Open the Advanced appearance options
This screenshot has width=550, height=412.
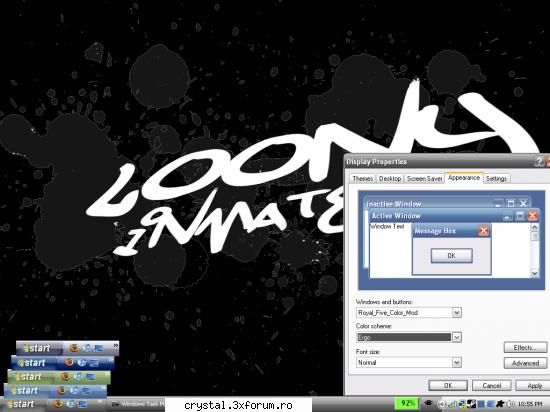(x=525, y=363)
